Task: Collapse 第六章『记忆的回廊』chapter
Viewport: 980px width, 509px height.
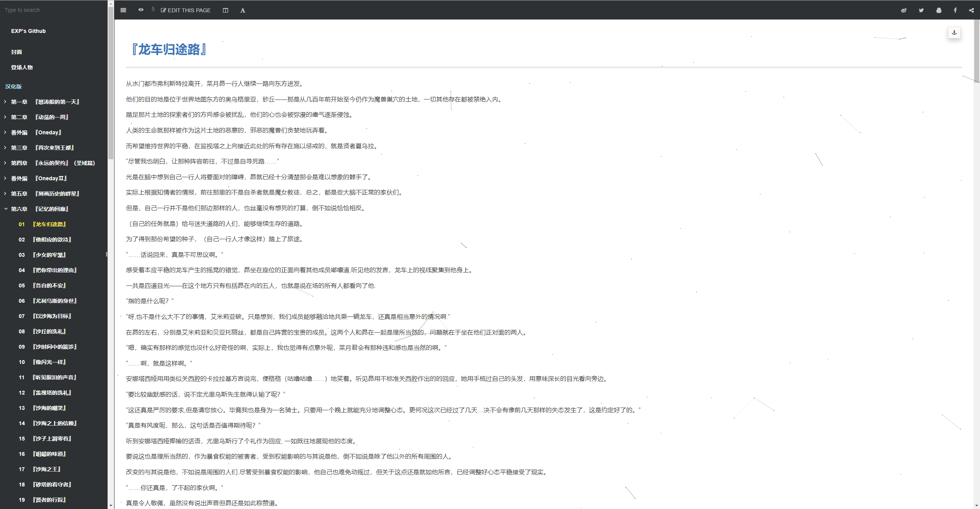Action: point(6,209)
